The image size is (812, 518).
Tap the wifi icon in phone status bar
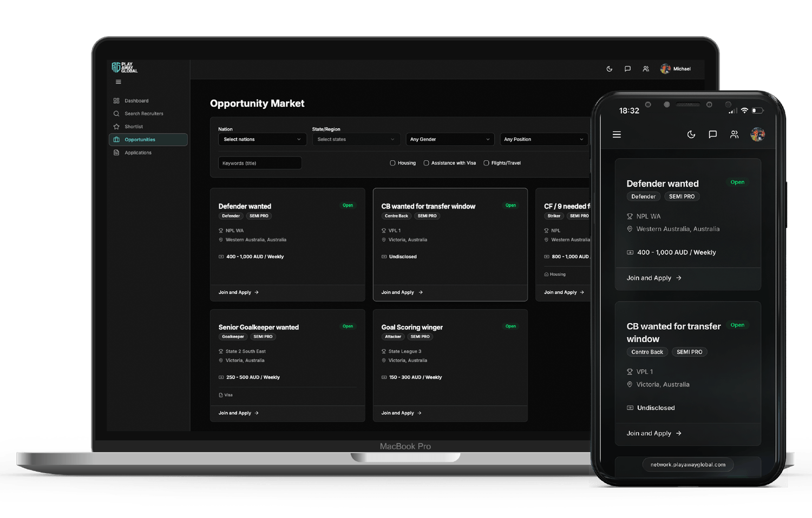(745, 110)
